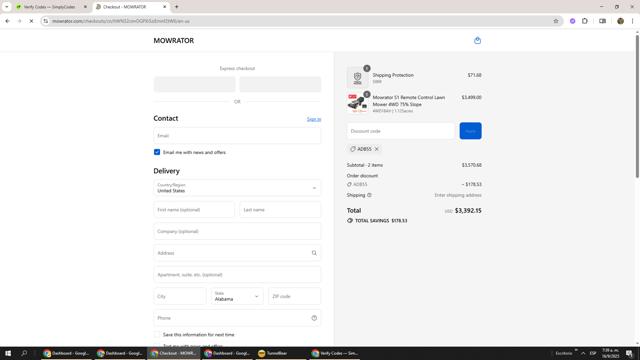Focus the Last name field
The height and width of the screenshot is (360, 640).
click(x=280, y=209)
